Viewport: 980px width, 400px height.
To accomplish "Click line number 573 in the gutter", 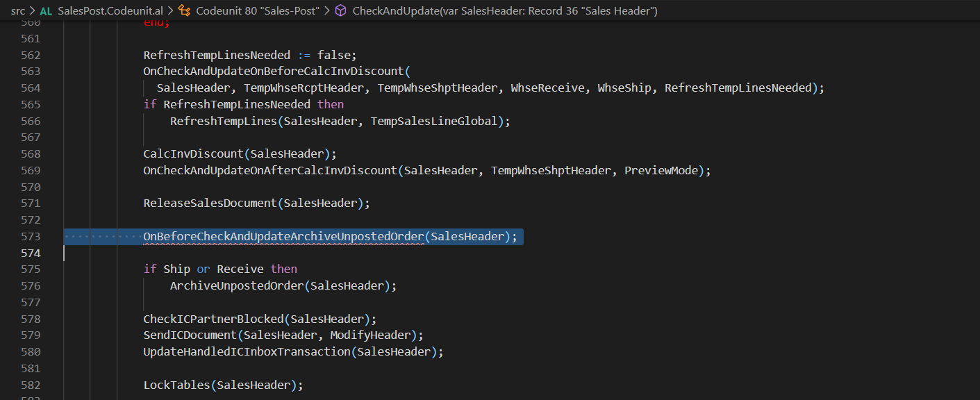I will pyautogui.click(x=31, y=236).
